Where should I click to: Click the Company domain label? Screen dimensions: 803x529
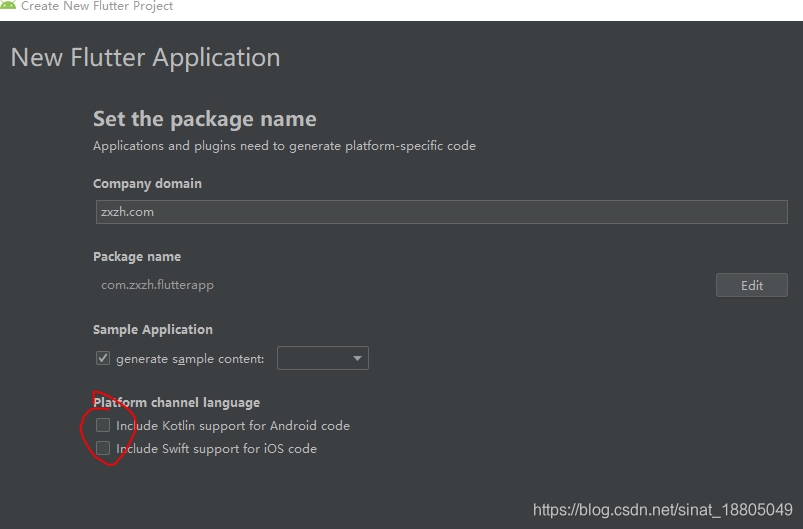pyautogui.click(x=147, y=183)
